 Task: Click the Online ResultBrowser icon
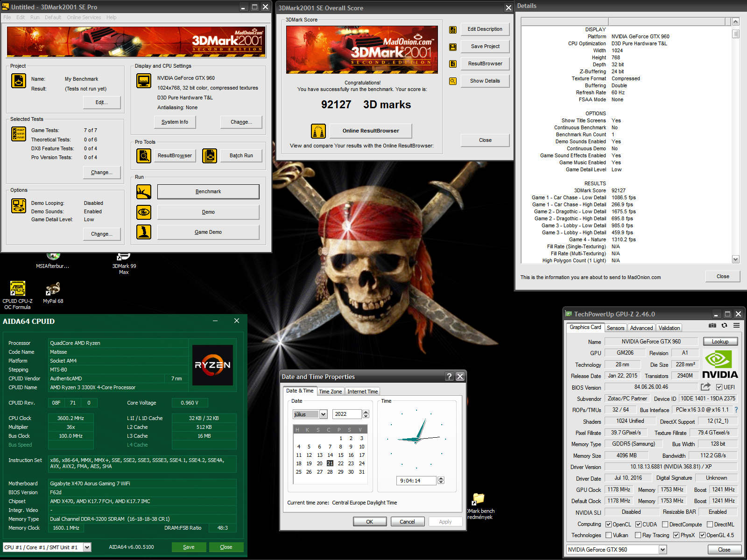(318, 131)
